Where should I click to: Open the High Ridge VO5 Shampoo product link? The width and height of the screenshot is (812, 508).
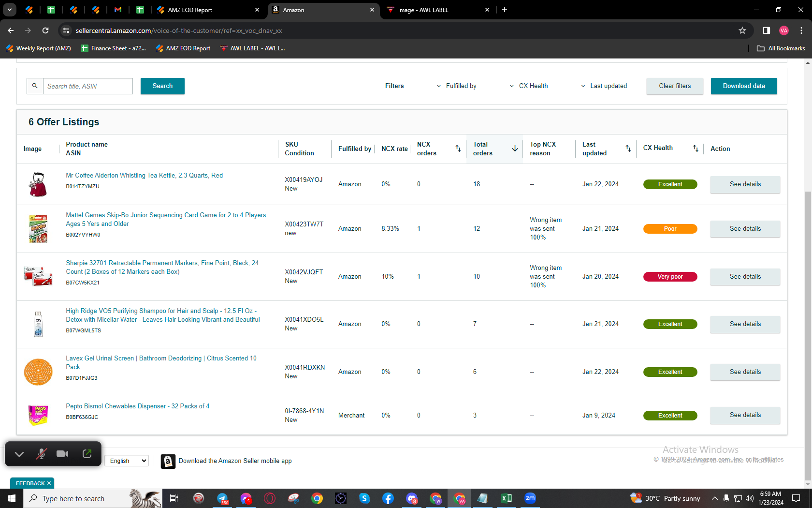[163, 315]
